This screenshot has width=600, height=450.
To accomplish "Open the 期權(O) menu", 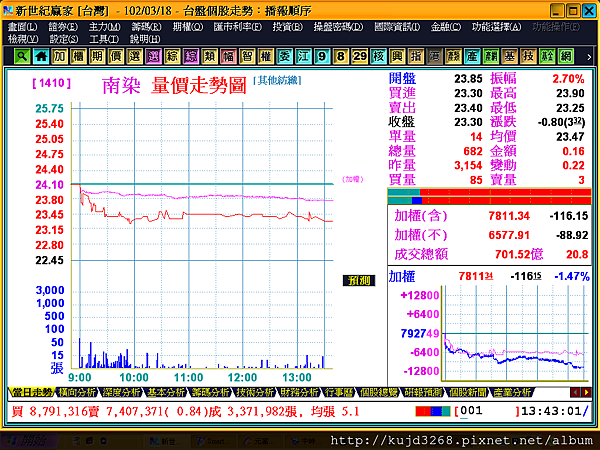I will (188, 27).
